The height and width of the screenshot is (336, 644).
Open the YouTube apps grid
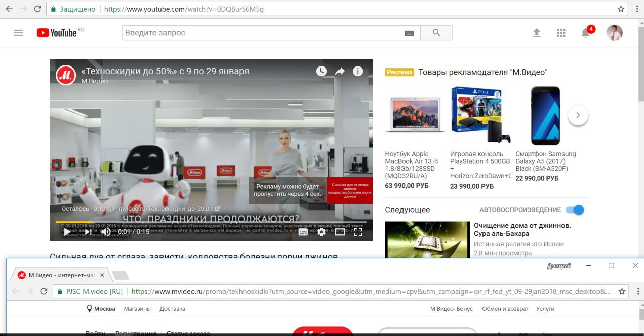[x=561, y=33]
